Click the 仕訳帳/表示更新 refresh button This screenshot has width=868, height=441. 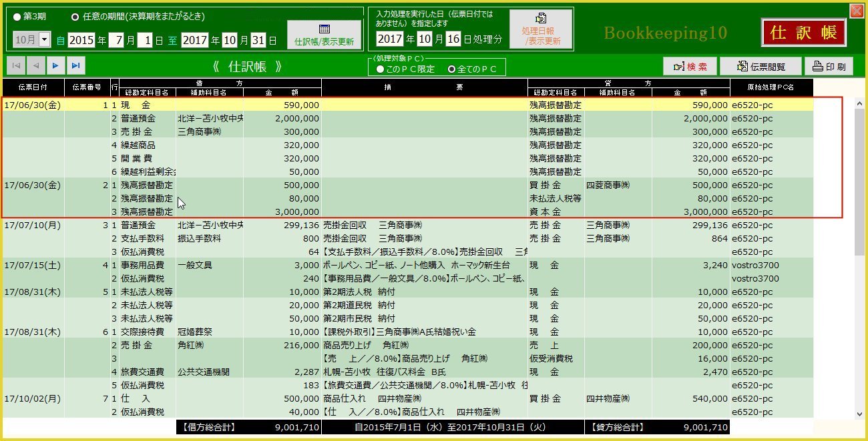point(324,35)
